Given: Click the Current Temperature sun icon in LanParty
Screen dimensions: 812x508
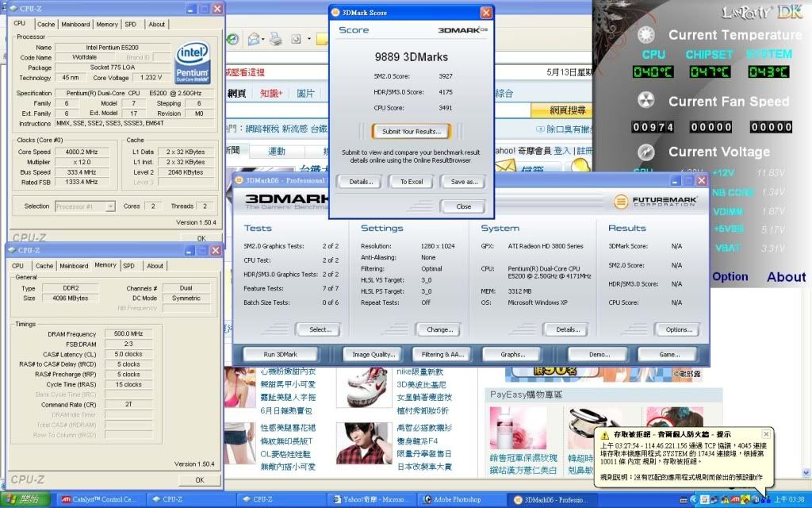Looking at the screenshot, I should tap(645, 35).
